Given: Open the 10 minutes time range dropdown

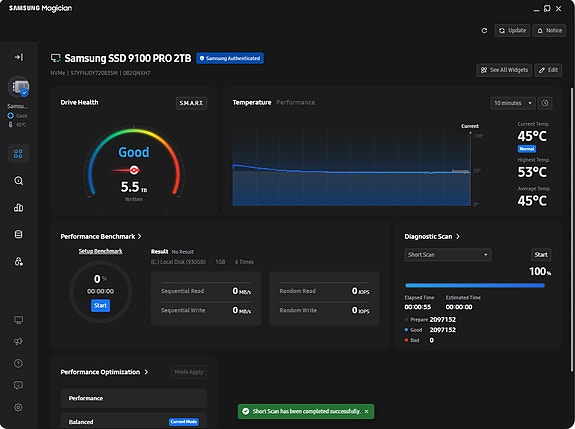Looking at the screenshot, I should click(x=513, y=103).
